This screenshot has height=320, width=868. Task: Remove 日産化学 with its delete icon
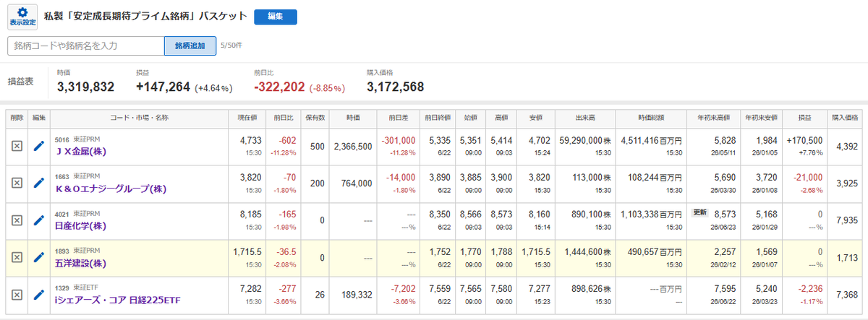tap(17, 220)
